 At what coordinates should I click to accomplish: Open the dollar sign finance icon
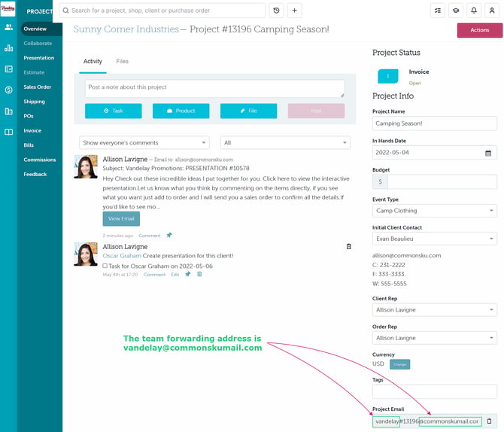[9, 90]
